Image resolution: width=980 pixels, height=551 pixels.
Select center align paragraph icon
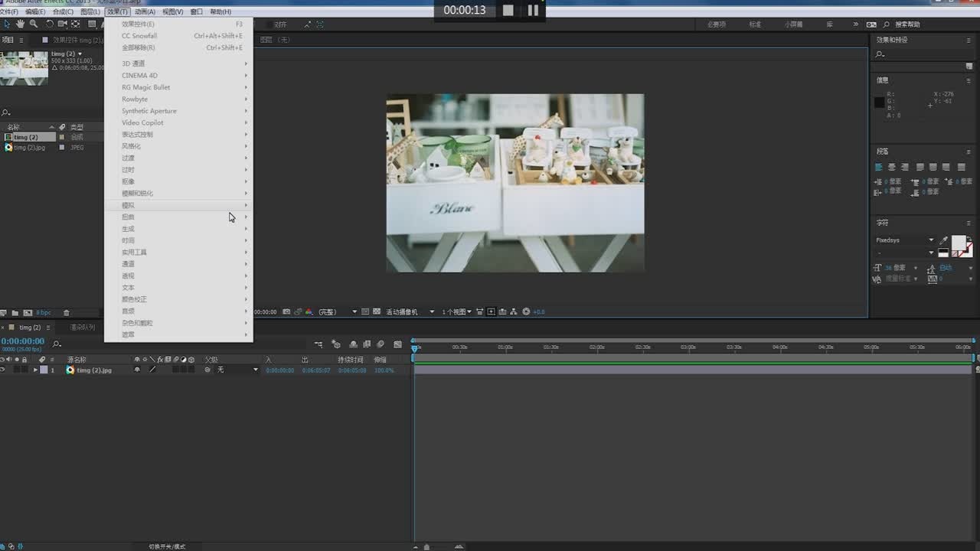click(x=892, y=167)
